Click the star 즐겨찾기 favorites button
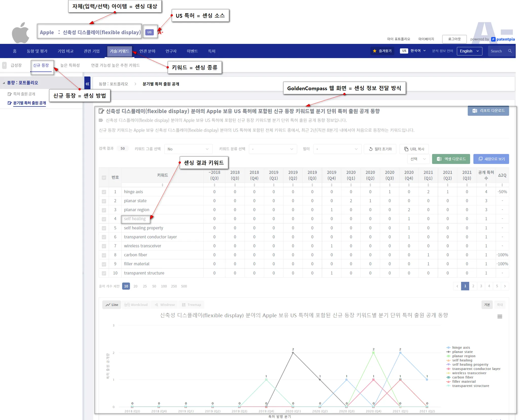This screenshot has height=420, width=519. coord(382,51)
